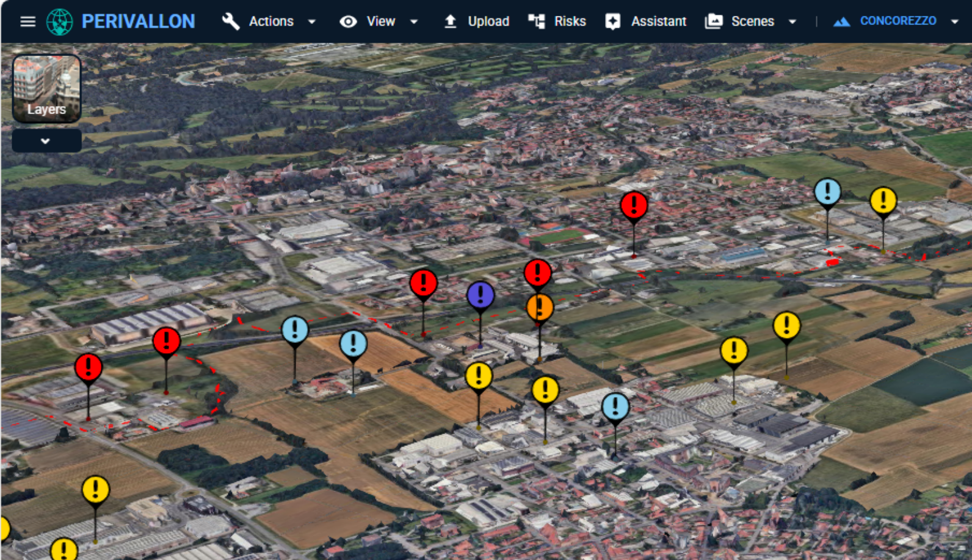Select the yellow marker at upper right

click(x=883, y=200)
